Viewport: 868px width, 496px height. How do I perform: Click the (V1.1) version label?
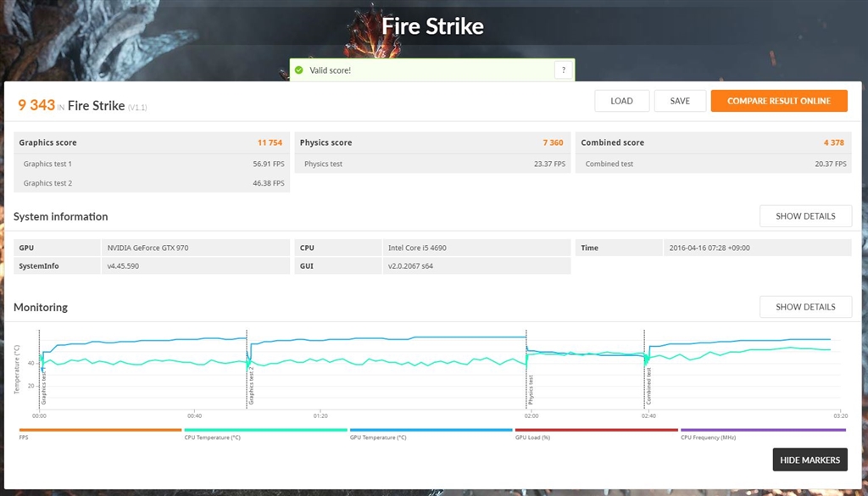[x=137, y=108]
